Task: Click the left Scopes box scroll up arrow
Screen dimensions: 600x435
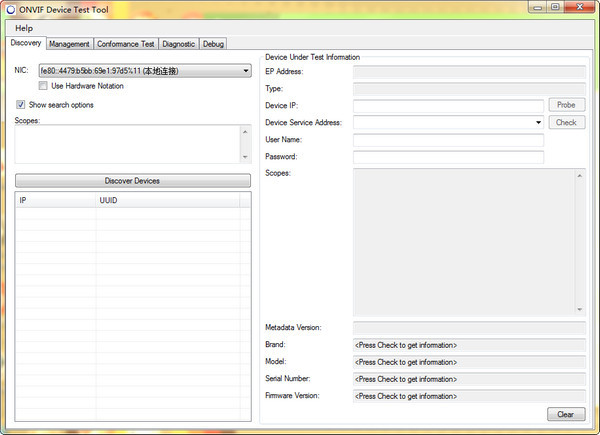Action: point(245,132)
